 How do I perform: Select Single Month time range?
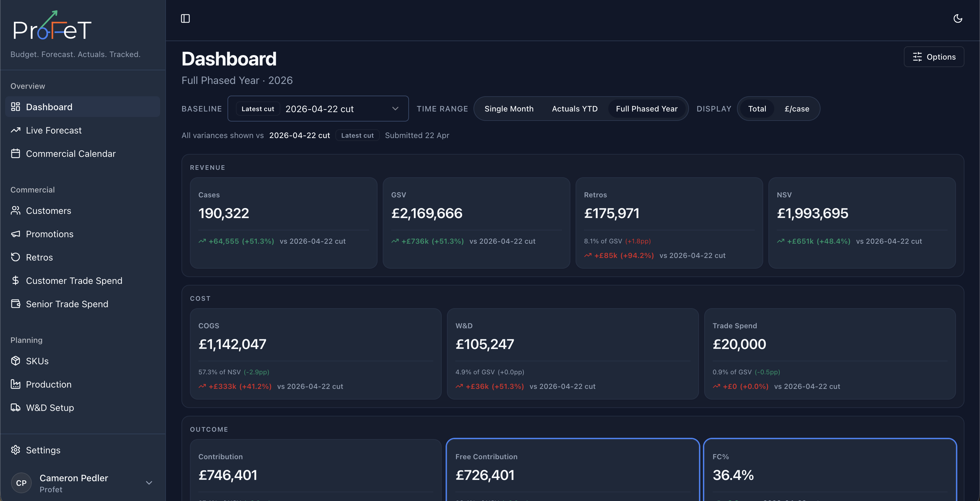point(509,109)
